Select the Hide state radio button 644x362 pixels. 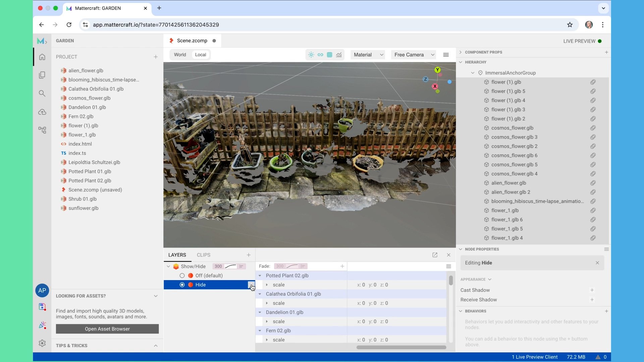pyautogui.click(x=182, y=285)
